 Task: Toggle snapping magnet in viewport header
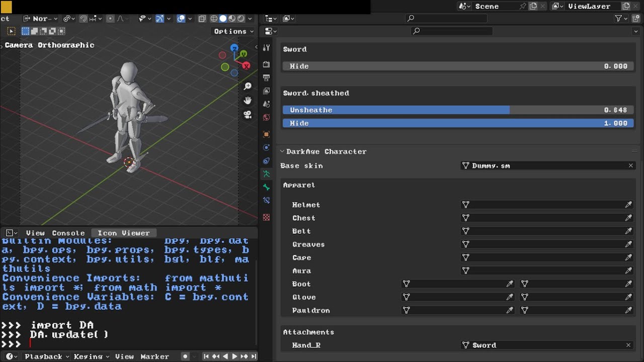84,19
